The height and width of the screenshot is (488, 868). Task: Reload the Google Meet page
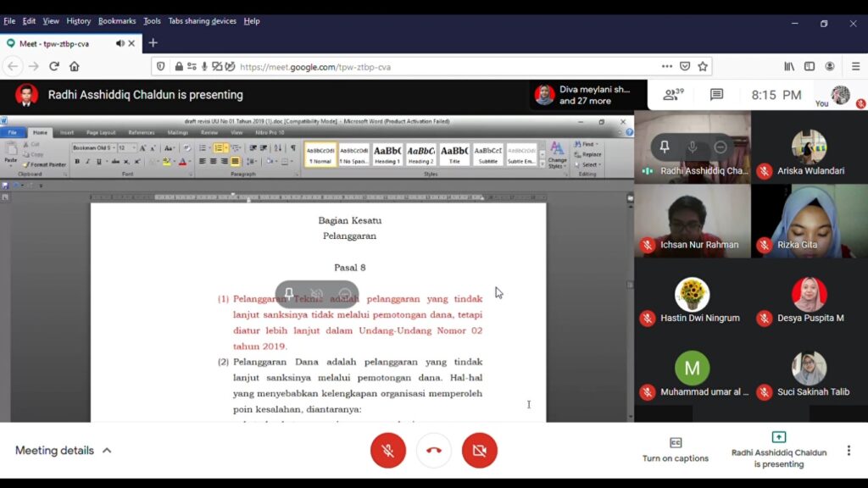click(x=54, y=66)
